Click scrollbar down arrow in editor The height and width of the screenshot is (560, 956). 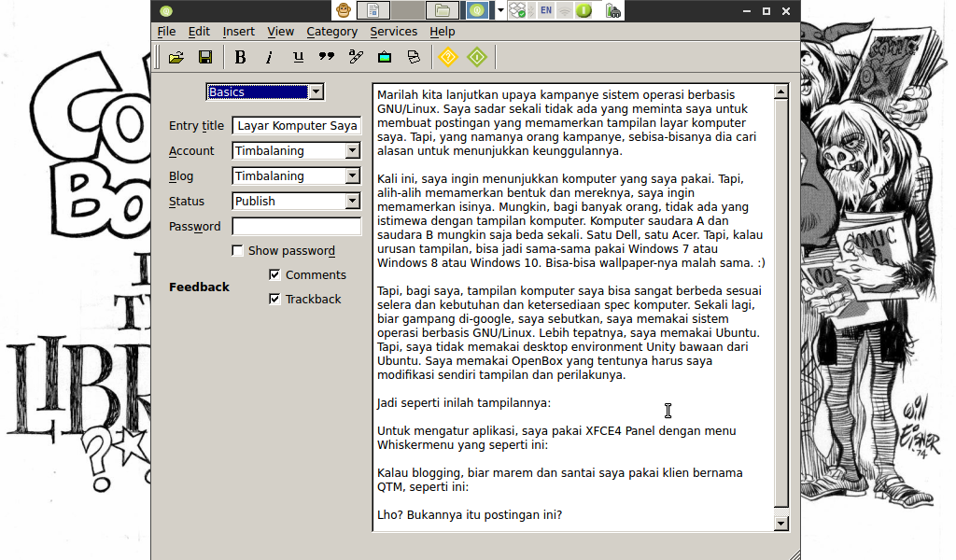[x=781, y=524]
